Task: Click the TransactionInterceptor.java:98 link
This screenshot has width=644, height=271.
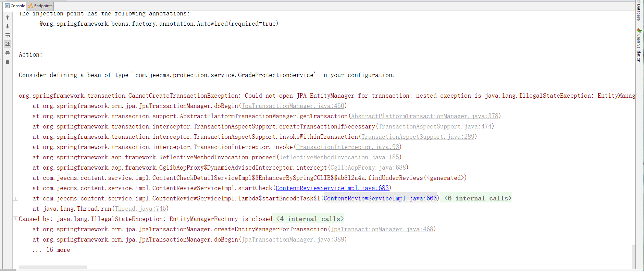Action: 347,147
